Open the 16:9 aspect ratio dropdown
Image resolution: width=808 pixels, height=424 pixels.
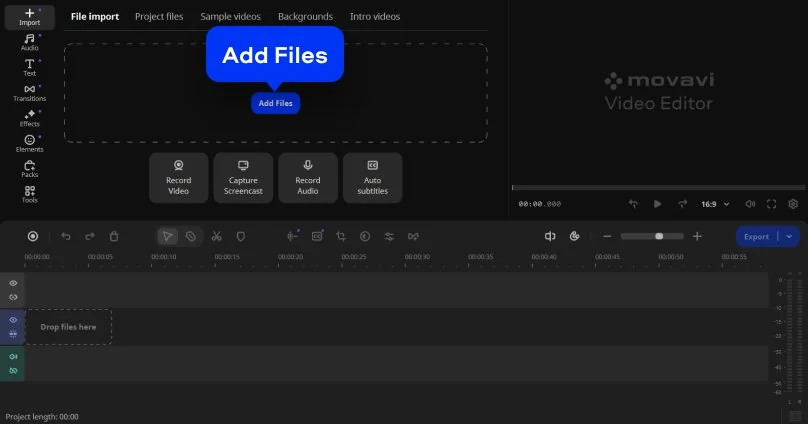pos(714,204)
